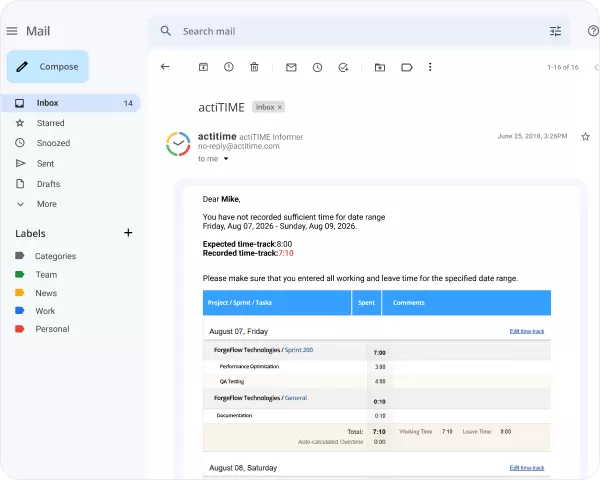This screenshot has height=480, width=600.
Task: Apply a label with tag icon
Action: (x=406, y=67)
